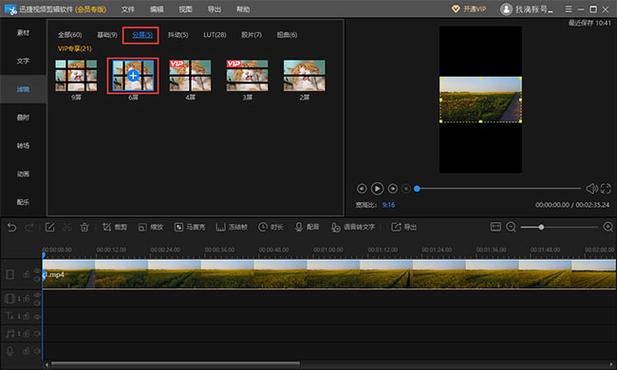Switch to the 素材 (Material) sidebar tab

23,33
